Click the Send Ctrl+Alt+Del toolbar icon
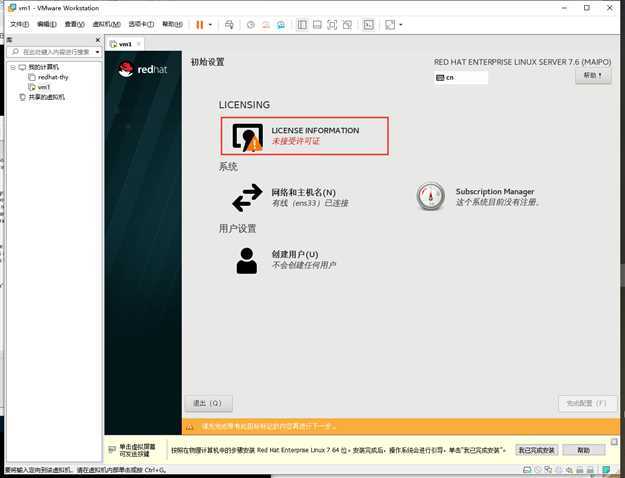625x478 pixels. coord(229,25)
